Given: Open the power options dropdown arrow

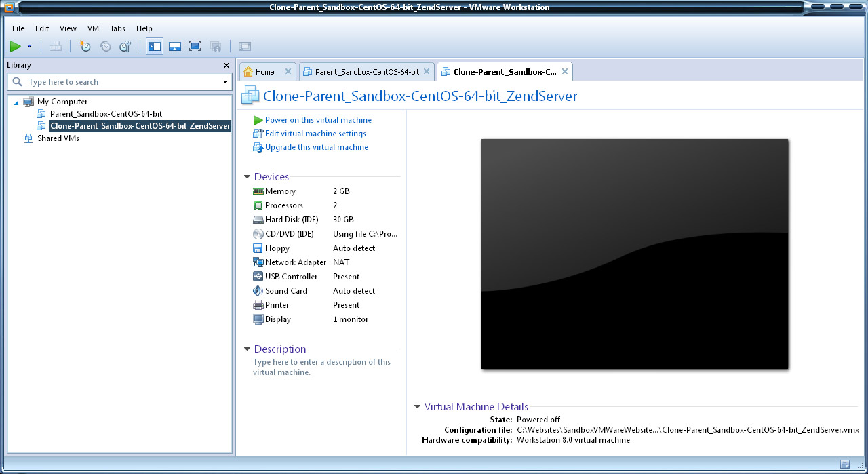Looking at the screenshot, I should pos(29,46).
